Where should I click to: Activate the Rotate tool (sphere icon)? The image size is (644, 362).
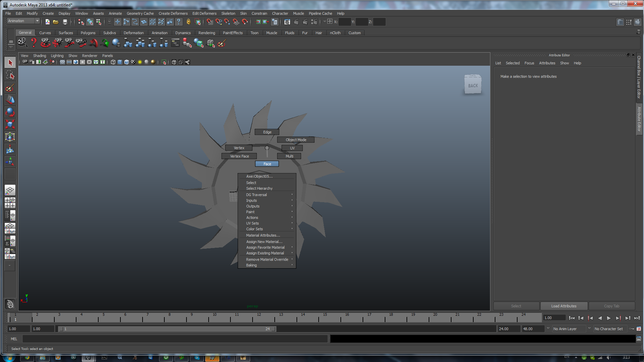pos(10,112)
